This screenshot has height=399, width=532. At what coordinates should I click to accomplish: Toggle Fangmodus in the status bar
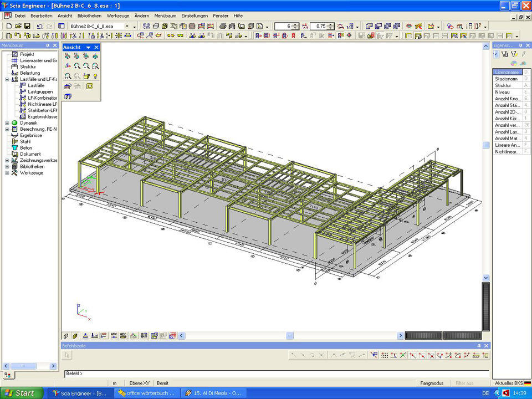point(431,383)
